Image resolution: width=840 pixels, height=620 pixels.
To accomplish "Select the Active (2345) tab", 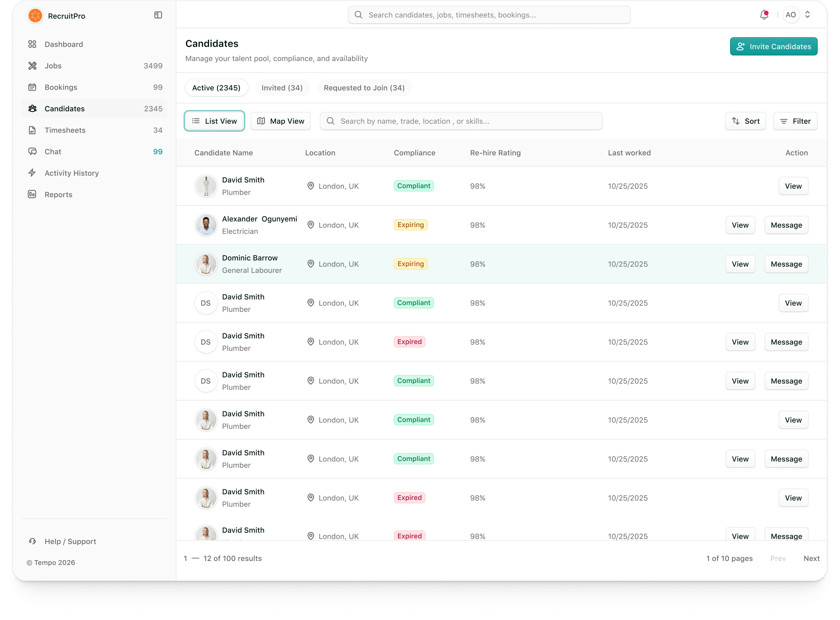I will [x=216, y=88].
